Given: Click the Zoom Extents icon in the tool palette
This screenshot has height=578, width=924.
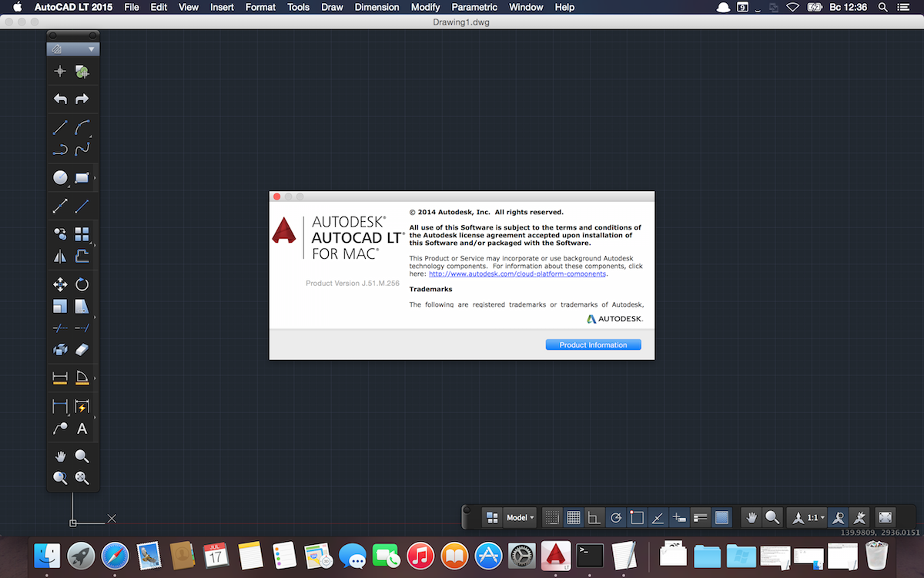Looking at the screenshot, I should coord(82,478).
